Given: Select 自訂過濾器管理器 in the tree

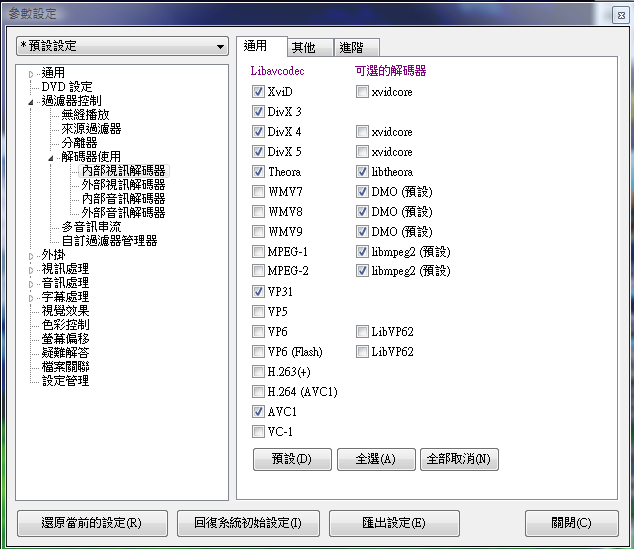Looking at the screenshot, I should click(x=109, y=241).
